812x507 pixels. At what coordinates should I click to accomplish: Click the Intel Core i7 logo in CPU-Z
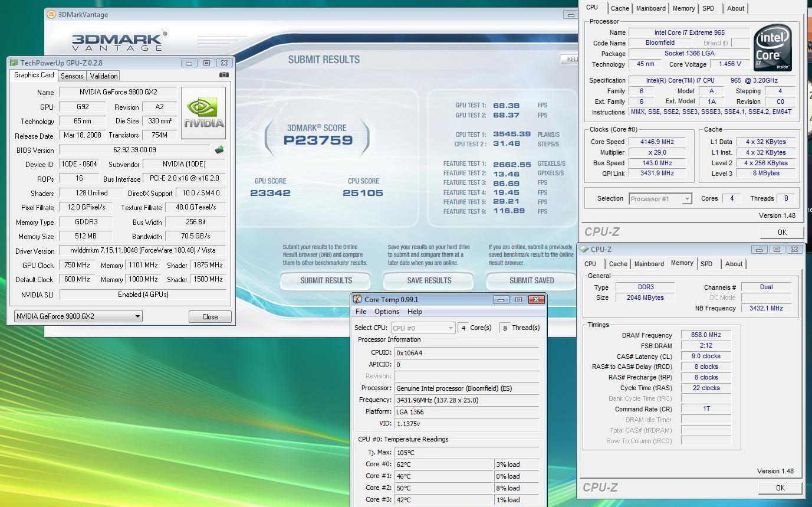tap(772, 48)
